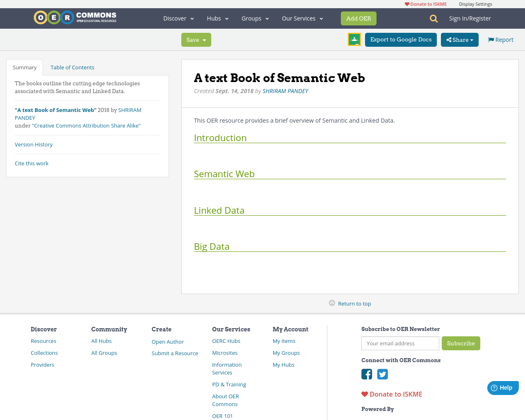Click the Share icon on the toolbar
The width and height of the screenshot is (525, 420).
point(449,40)
